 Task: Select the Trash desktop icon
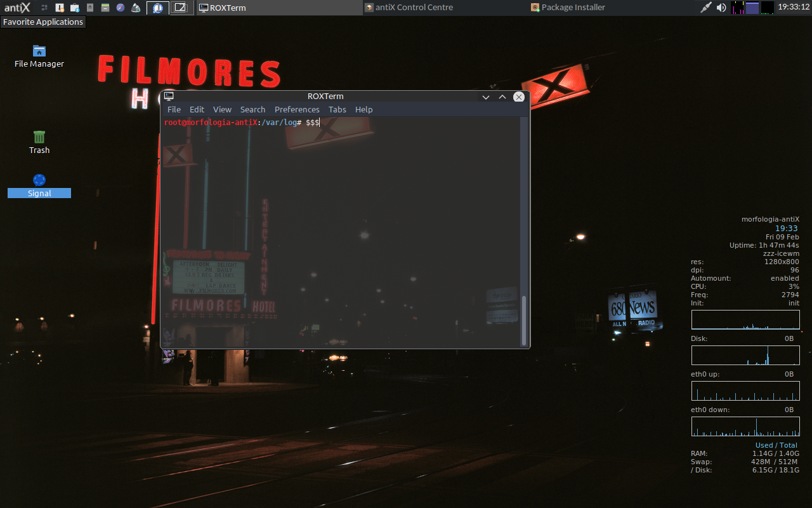pyautogui.click(x=39, y=142)
